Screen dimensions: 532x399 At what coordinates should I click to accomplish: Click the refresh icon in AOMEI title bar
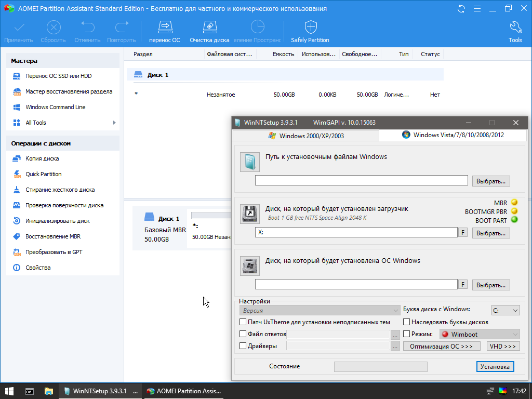click(461, 9)
